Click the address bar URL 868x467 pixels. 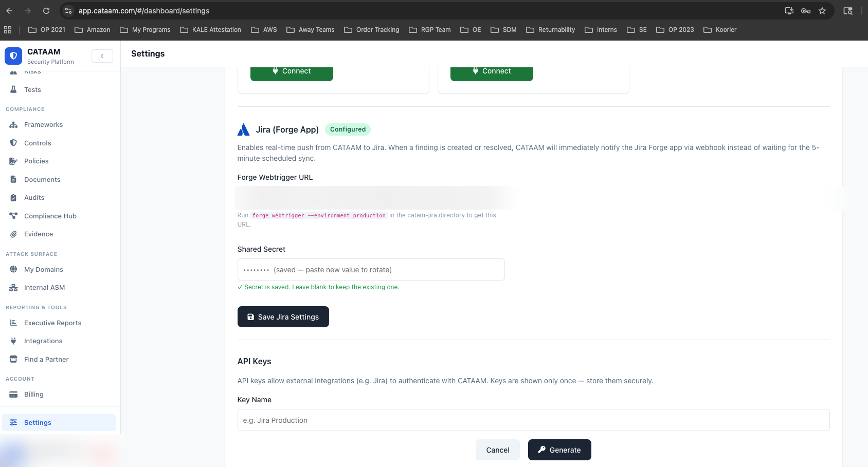(144, 11)
